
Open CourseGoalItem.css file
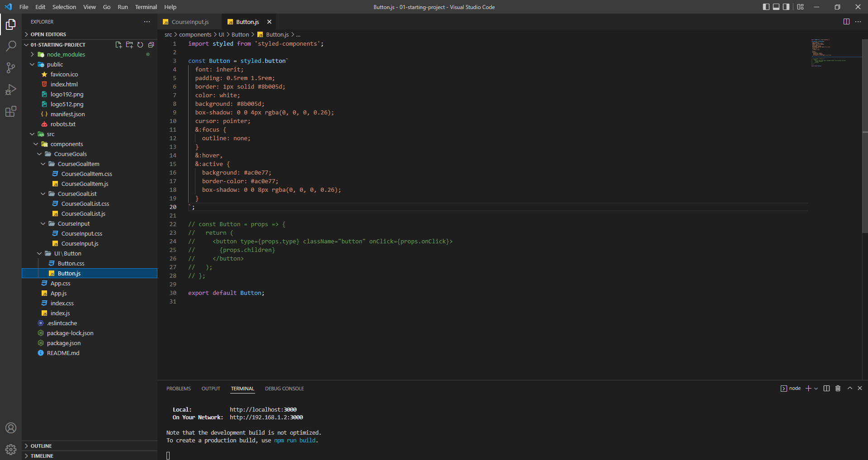click(x=90, y=174)
